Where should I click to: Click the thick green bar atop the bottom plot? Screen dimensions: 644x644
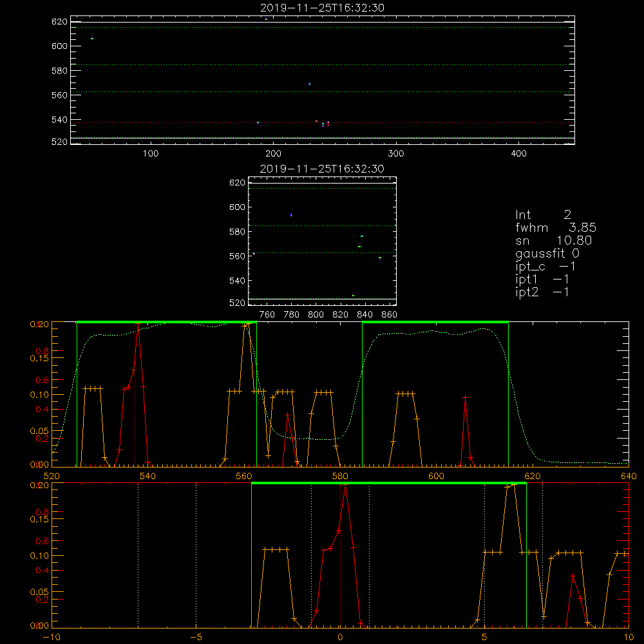[389, 483]
